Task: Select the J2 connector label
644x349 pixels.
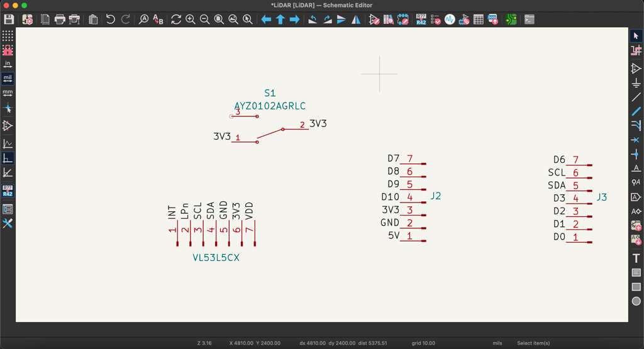Action: click(x=435, y=196)
